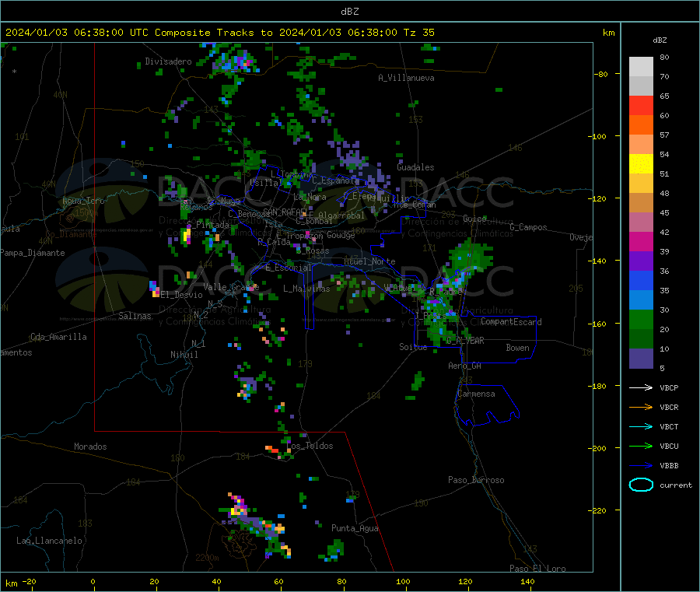Click the Cda_Amarilla map label
The height and width of the screenshot is (592, 700).
[x=58, y=337]
